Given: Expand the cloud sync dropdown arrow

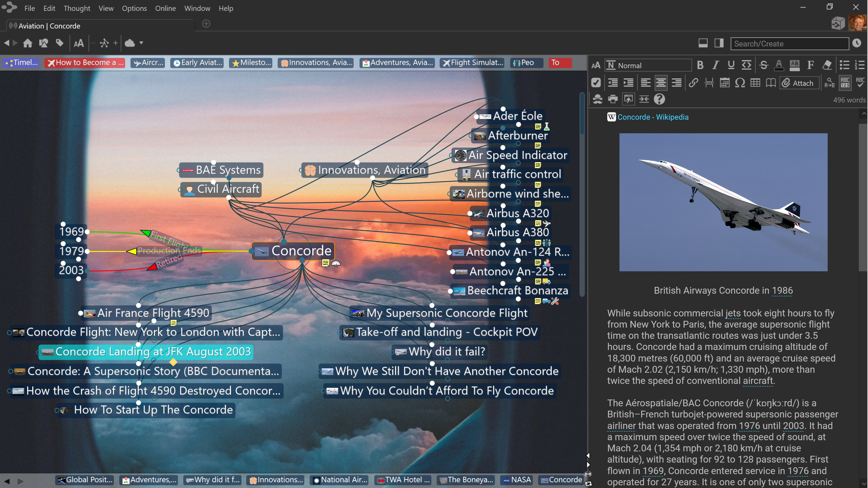Looking at the screenshot, I should tap(141, 43).
